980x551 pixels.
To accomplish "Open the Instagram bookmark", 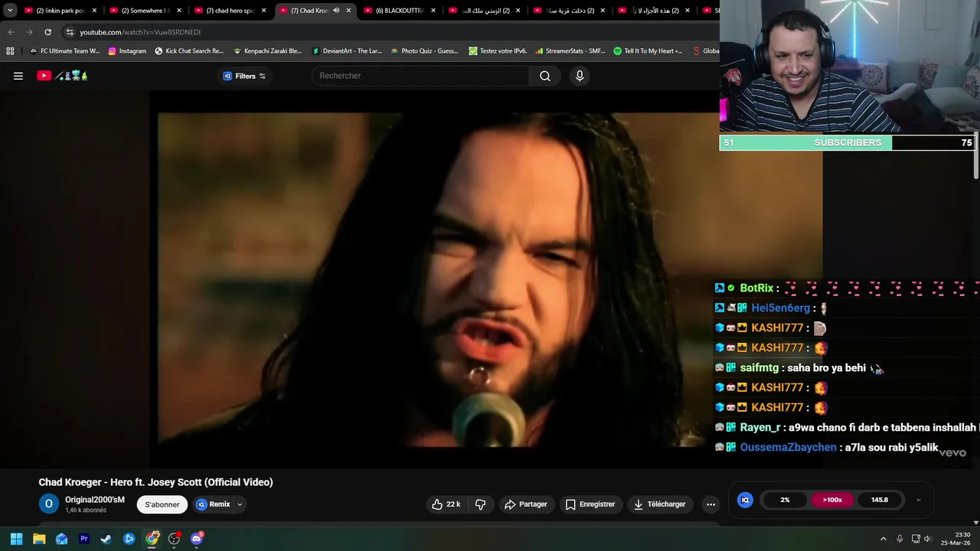I will tap(127, 51).
